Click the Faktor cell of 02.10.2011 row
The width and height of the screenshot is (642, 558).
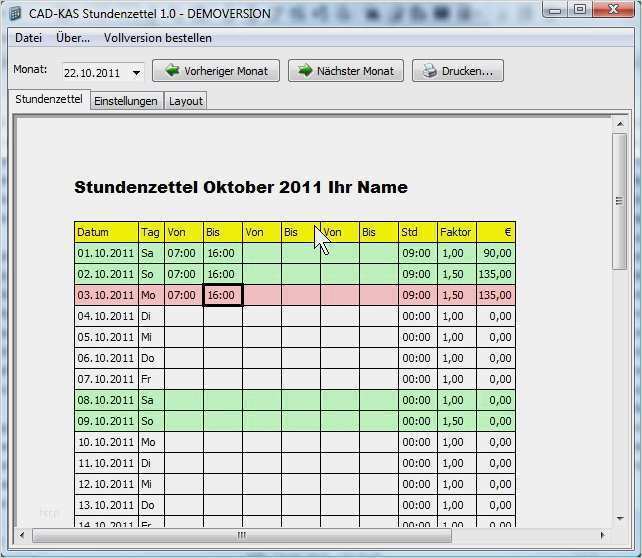click(456, 274)
